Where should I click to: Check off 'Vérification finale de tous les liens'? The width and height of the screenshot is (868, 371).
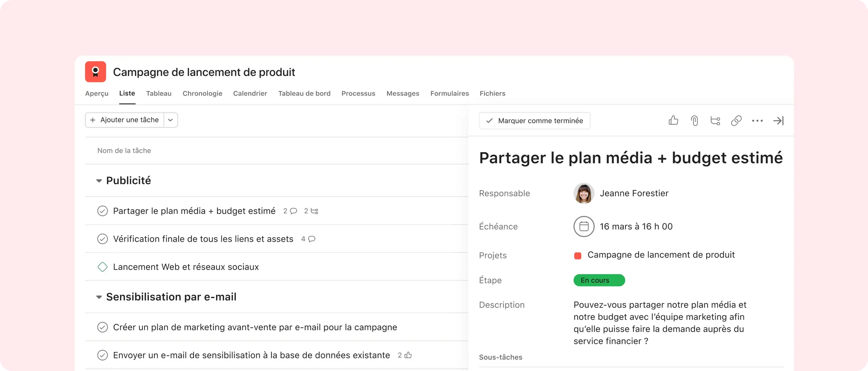point(102,239)
